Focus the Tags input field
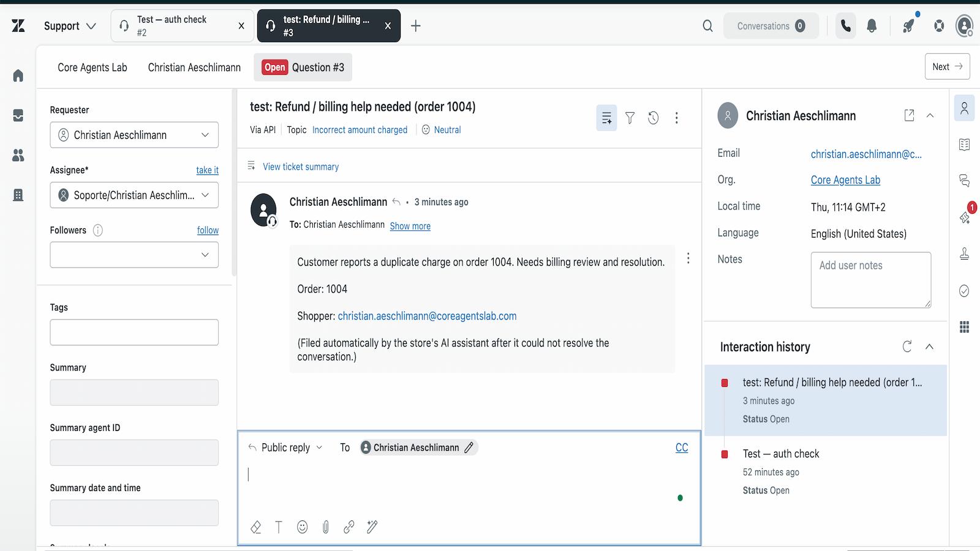Screen dimensions: 980x551 [134, 332]
